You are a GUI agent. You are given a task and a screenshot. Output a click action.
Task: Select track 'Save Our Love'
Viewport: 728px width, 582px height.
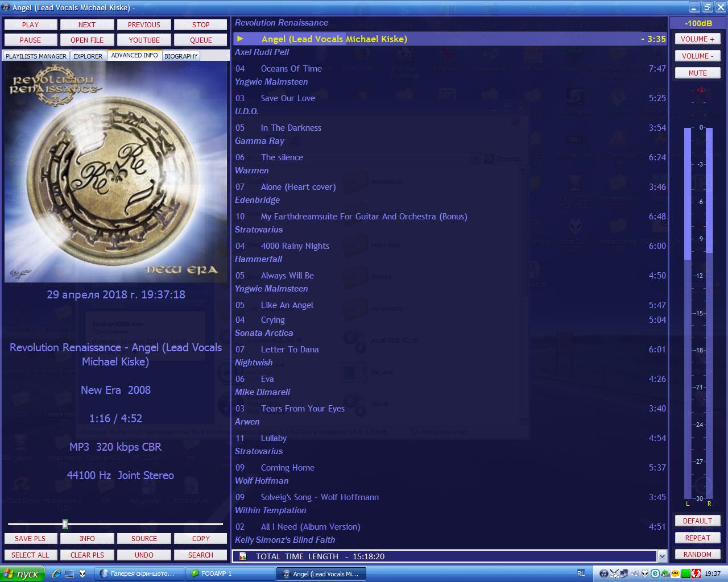point(450,98)
